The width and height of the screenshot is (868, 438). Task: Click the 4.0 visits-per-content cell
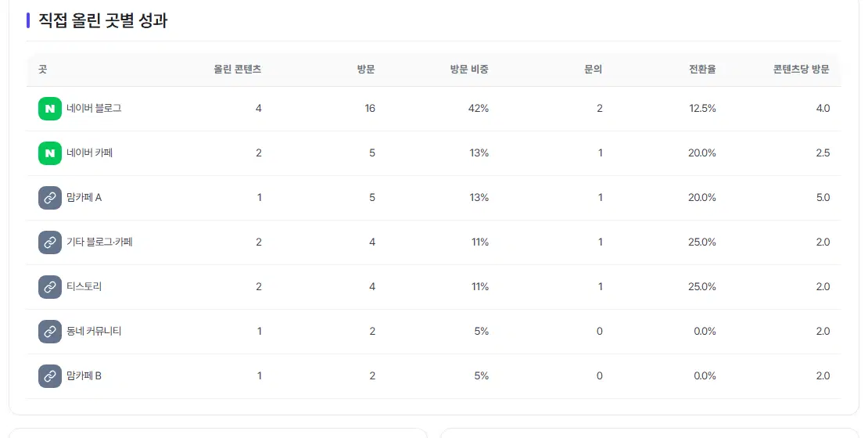823,109
